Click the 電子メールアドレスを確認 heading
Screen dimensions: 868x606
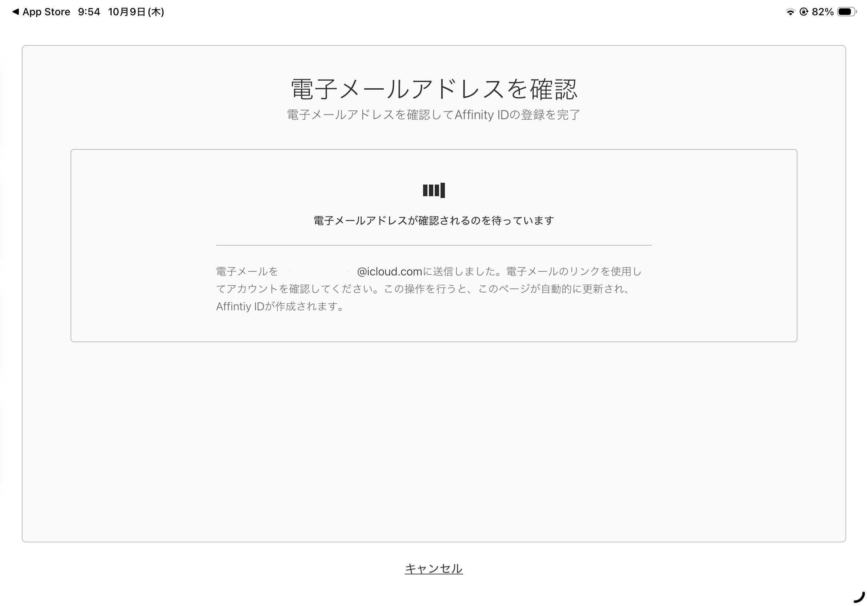point(434,89)
